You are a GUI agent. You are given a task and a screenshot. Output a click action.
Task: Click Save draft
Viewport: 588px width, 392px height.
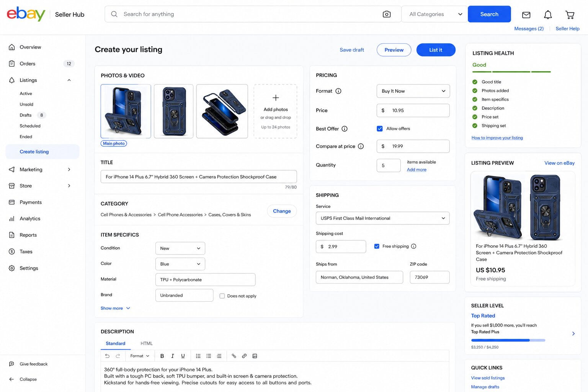[352, 50]
